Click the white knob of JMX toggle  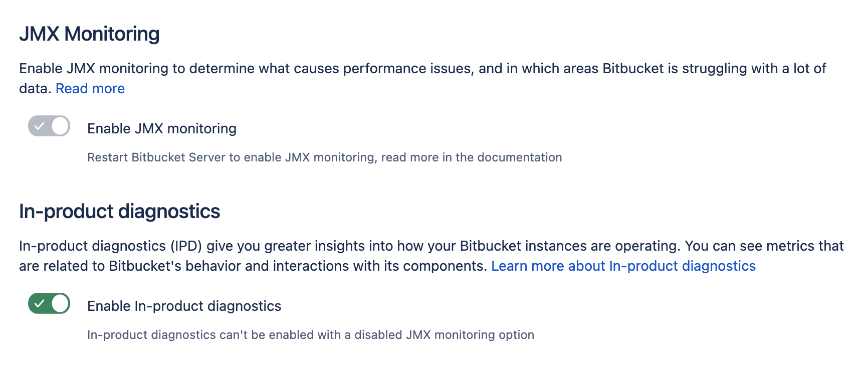click(x=60, y=126)
